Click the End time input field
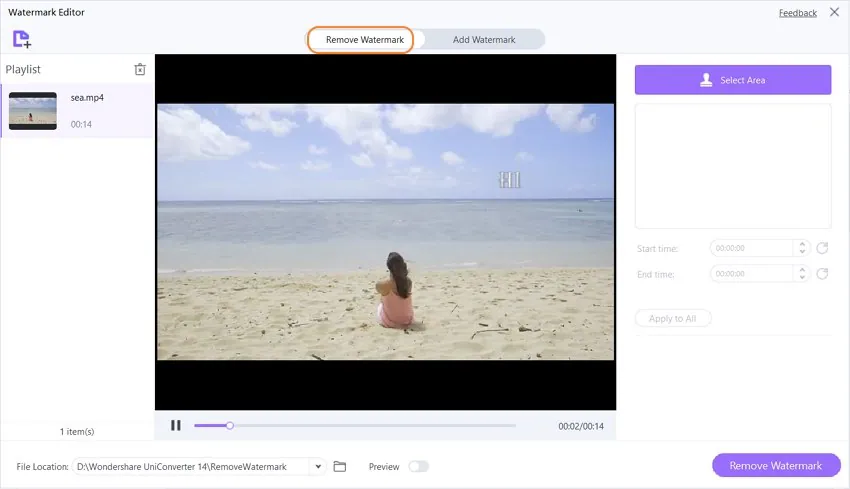 tap(752, 274)
